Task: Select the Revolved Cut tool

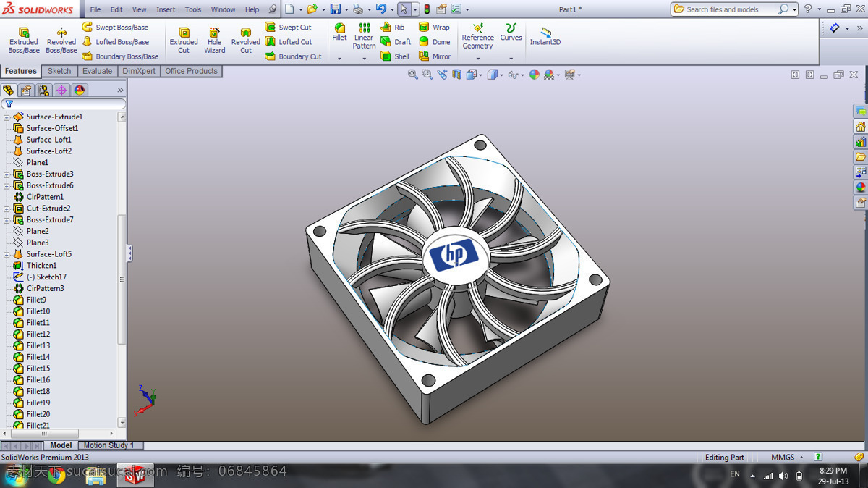Action: pos(246,41)
